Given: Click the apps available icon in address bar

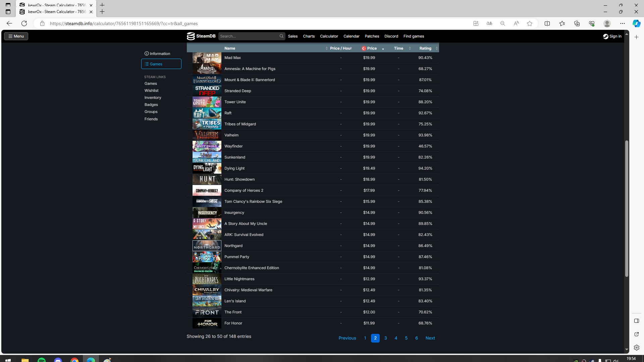Looking at the screenshot, I should click(476, 23).
